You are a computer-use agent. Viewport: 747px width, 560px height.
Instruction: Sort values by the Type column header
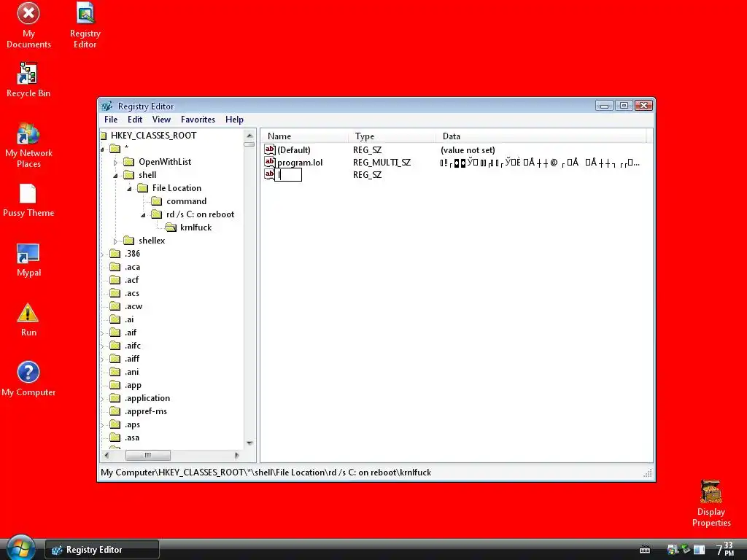pyautogui.click(x=392, y=136)
